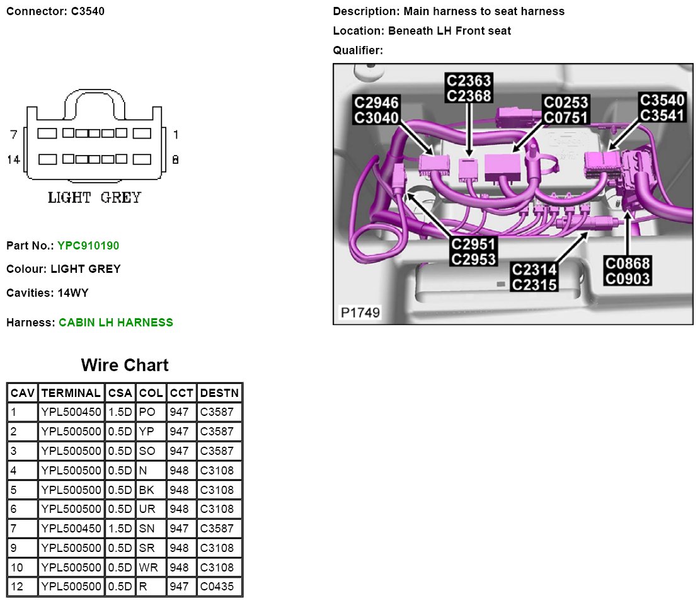700x603 pixels.
Task: Click the DESTN column header
Action: [219, 393]
